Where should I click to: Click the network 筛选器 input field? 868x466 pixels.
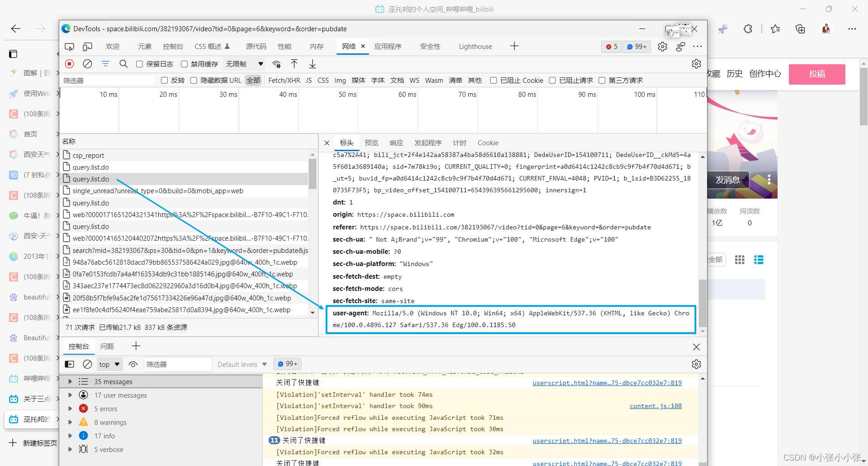(108, 81)
